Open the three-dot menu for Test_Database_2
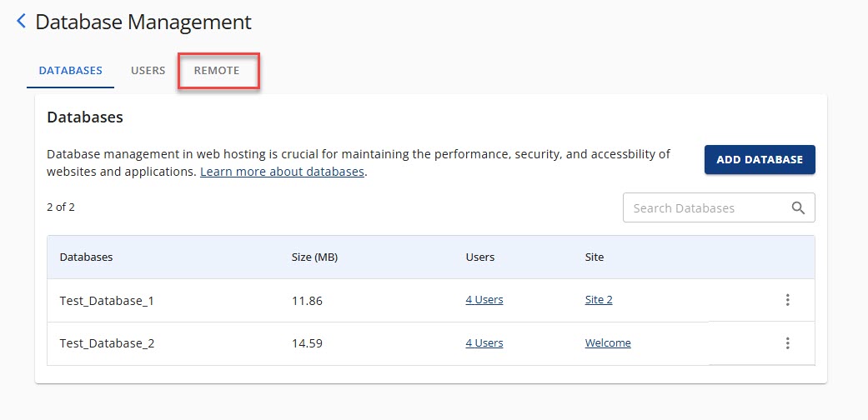The width and height of the screenshot is (868, 420). point(787,343)
